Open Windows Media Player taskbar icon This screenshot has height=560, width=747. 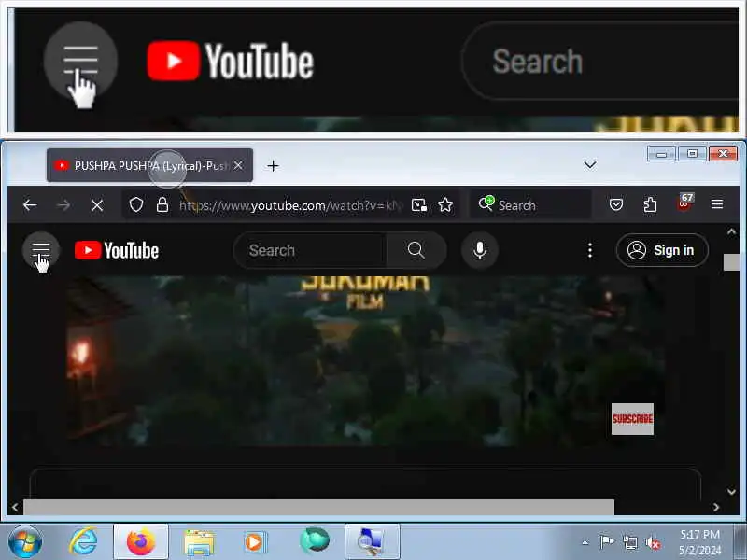[254, 542]
